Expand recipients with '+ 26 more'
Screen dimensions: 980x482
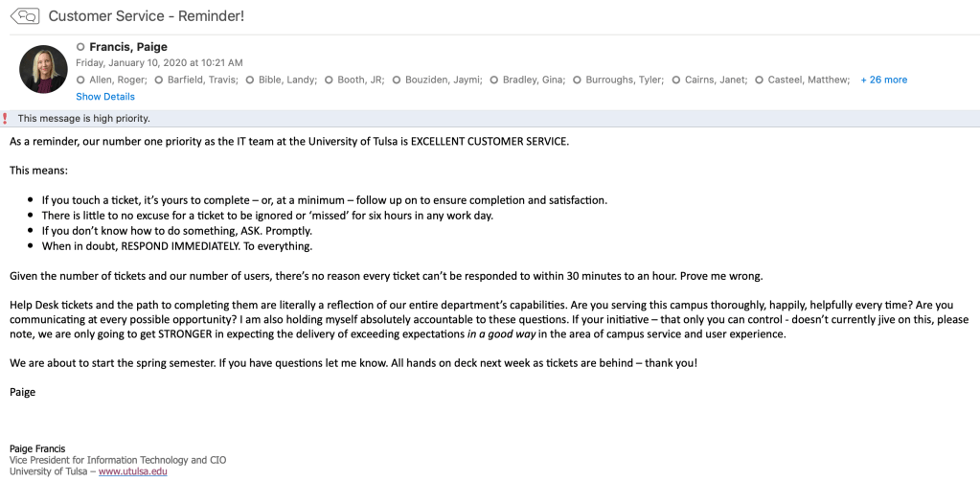pos(883,80)
